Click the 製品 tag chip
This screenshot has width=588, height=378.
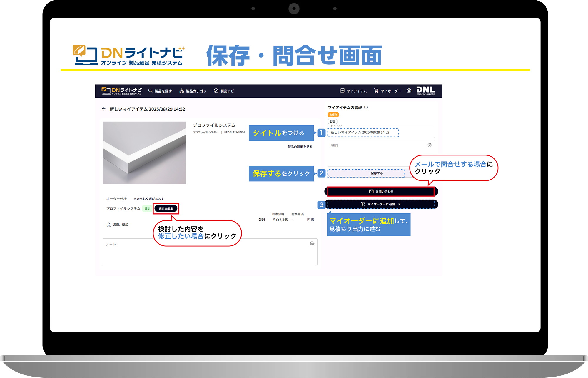click(x=333, y=121)
